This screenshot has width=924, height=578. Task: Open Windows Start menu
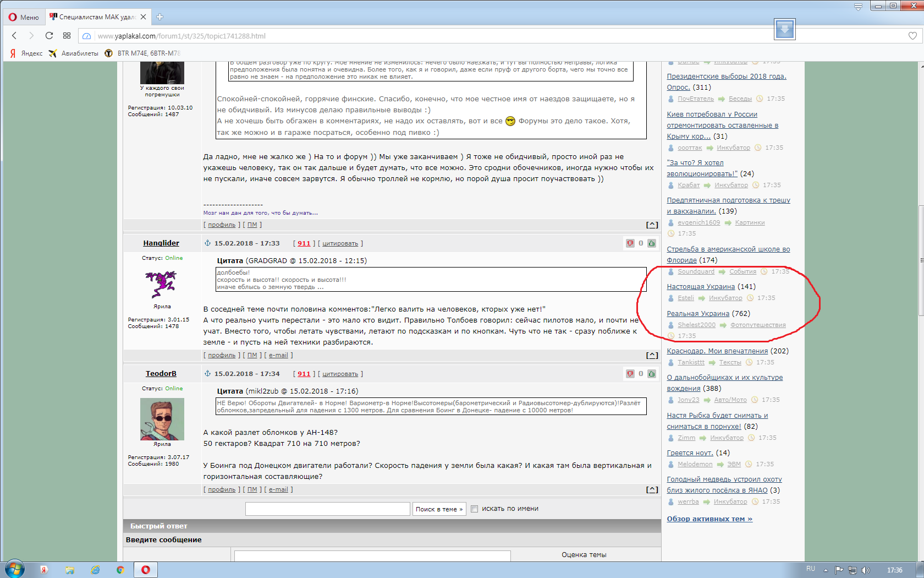(15, 570)
